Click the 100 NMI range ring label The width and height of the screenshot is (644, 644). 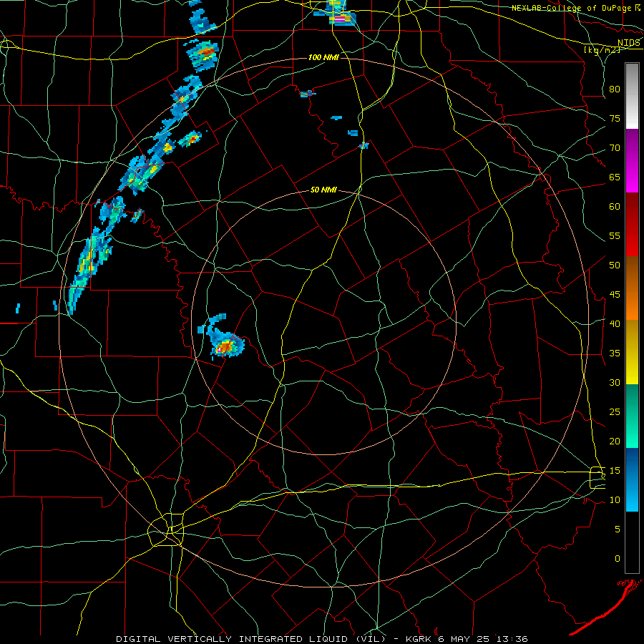tap(323, 57)
